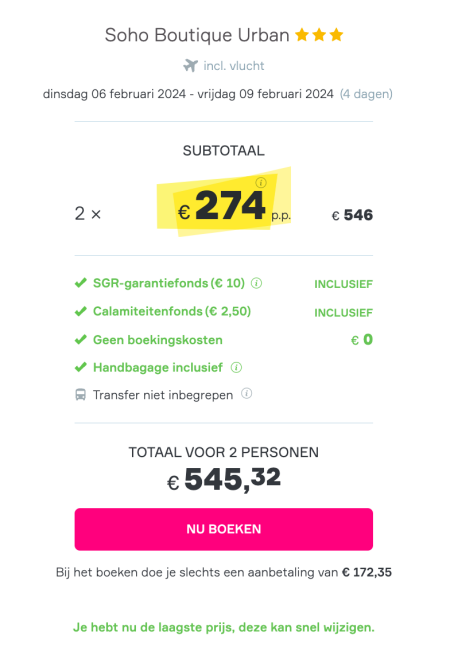Click the Handbagage inclusief info icon
The height and width of the screenshot is (655, 450).
point(236,368)
